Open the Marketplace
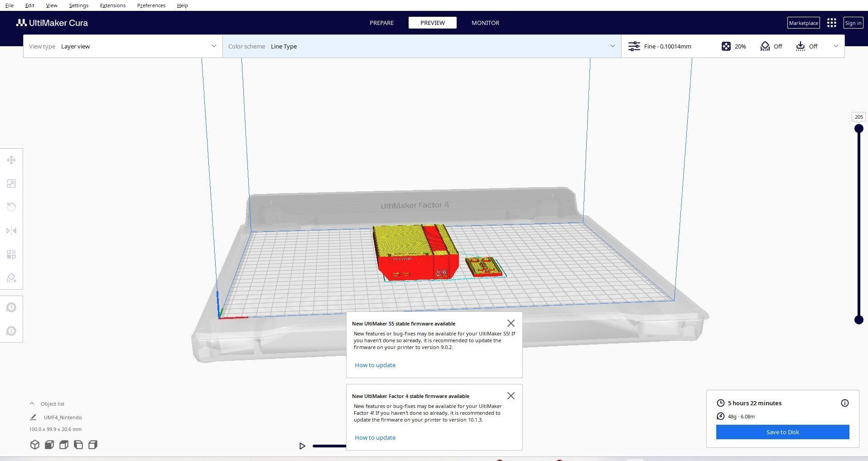 [803, 23]
